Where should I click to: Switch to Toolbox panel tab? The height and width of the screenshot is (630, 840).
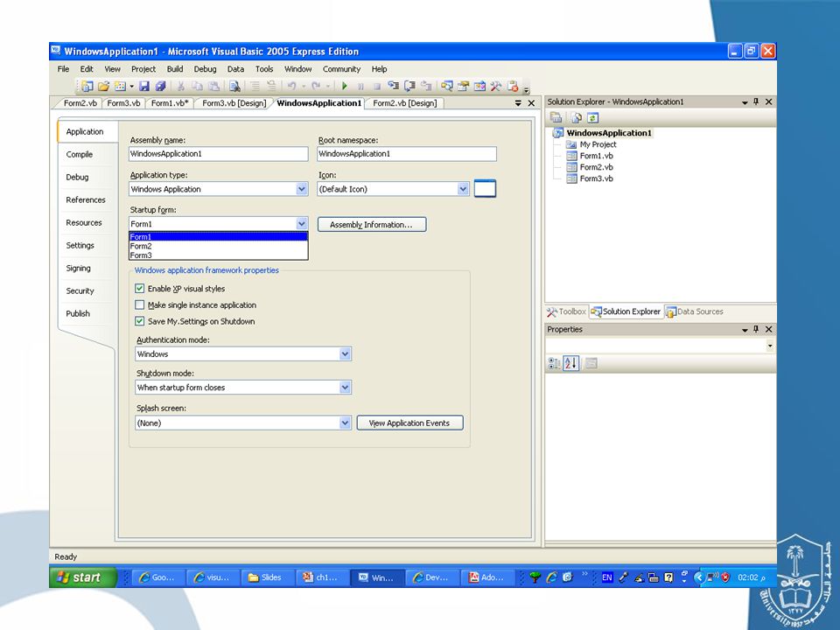pyautogui.click(x=567, y=311)
